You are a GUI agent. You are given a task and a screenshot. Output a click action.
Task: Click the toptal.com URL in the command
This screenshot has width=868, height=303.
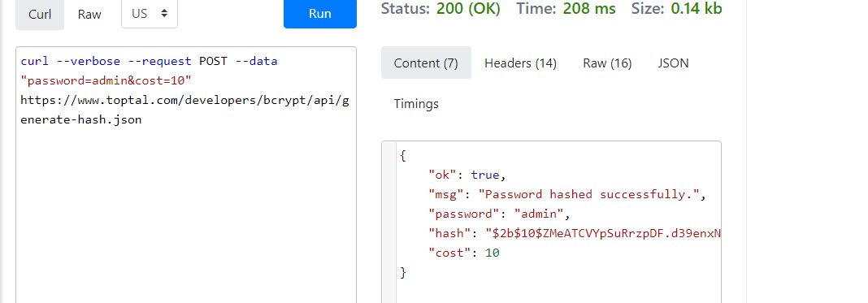click(184, 110)
